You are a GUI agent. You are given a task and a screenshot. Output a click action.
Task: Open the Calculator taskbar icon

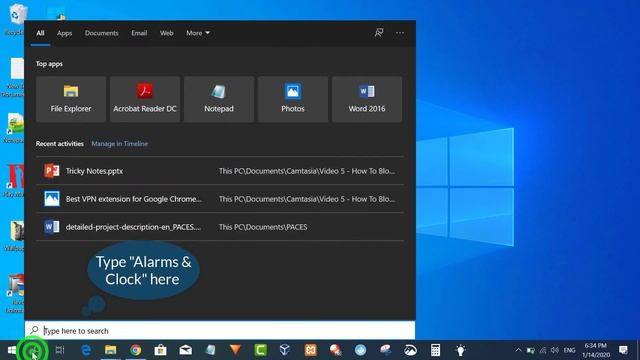435,350
